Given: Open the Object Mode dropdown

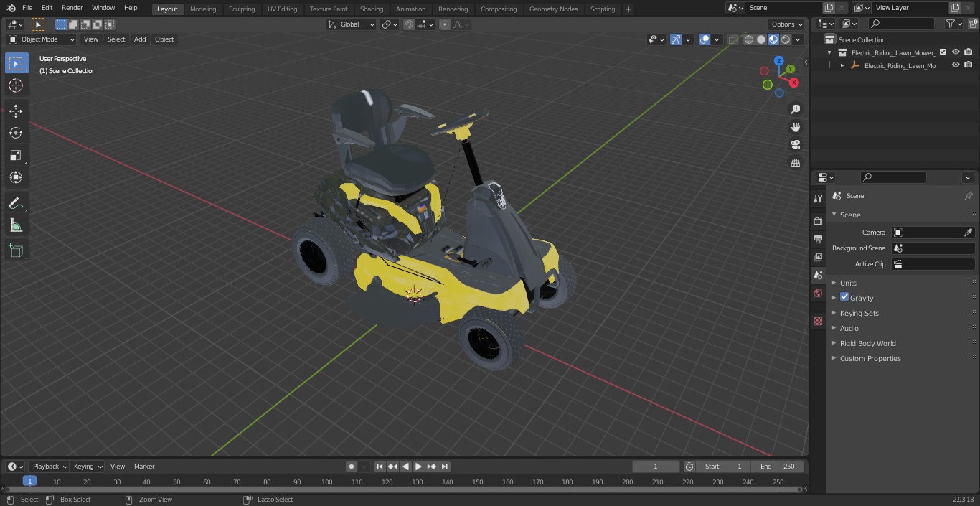Looking at the screenshot, I should pyautogui.click(x=41, y=39).
